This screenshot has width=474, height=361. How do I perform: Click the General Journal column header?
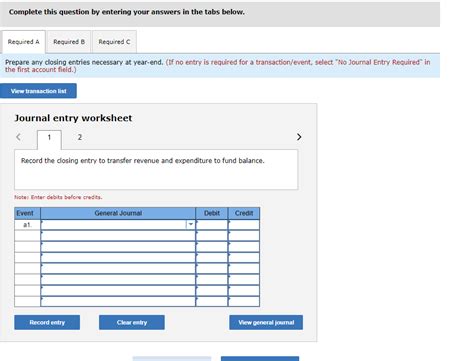tap(118, 213)
